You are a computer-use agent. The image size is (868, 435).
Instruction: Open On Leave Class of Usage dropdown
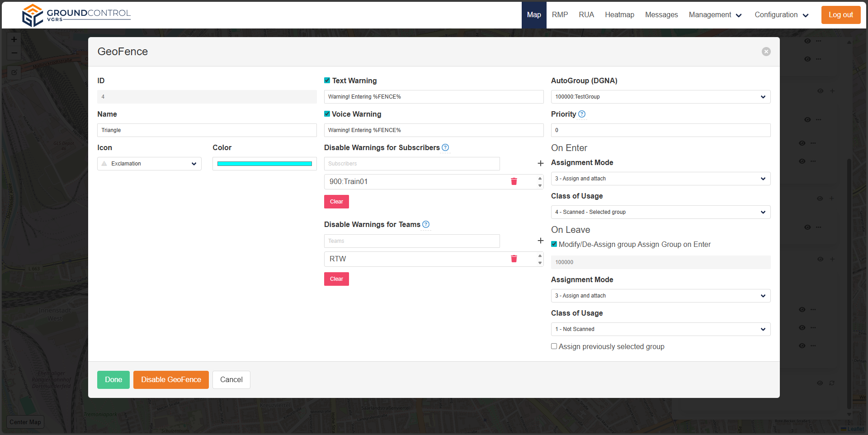(x=660, y=329)
